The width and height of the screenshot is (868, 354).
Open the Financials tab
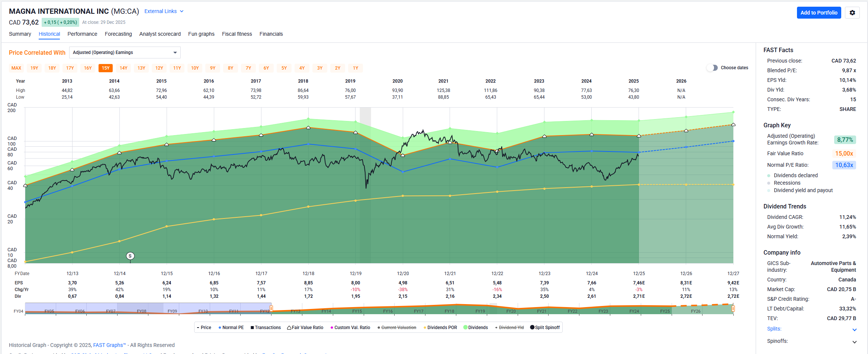[x=271, y=34]
